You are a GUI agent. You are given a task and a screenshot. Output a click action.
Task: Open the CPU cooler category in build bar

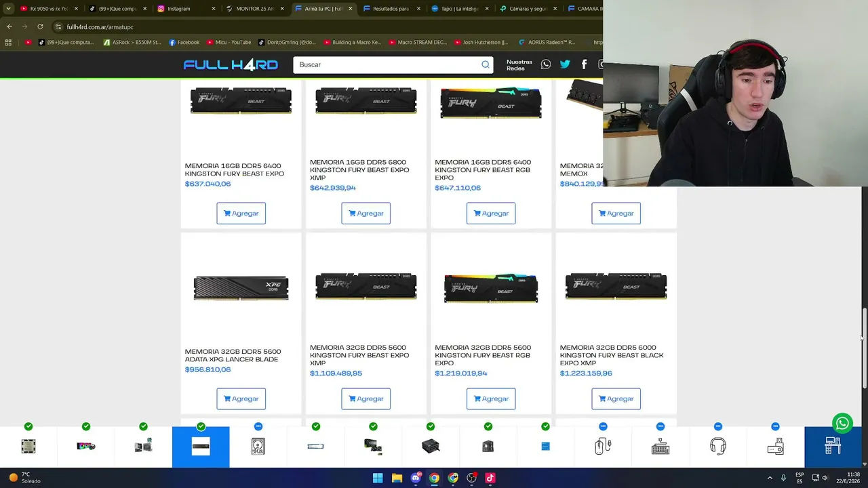pos(86,446)
